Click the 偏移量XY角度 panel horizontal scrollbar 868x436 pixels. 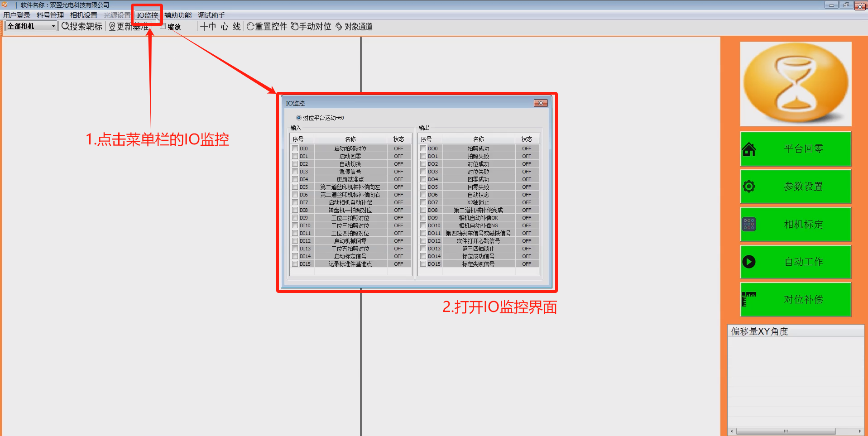tap(786, 431)
